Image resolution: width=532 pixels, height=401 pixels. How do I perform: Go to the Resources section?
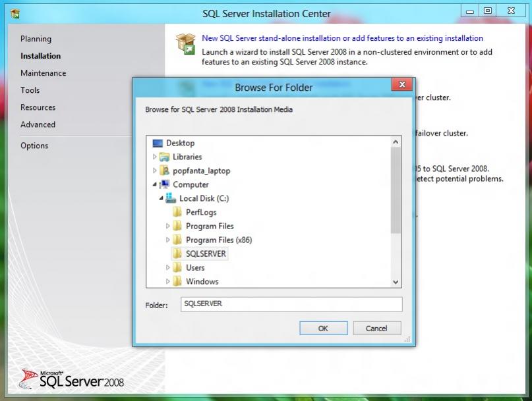point(38,107)
